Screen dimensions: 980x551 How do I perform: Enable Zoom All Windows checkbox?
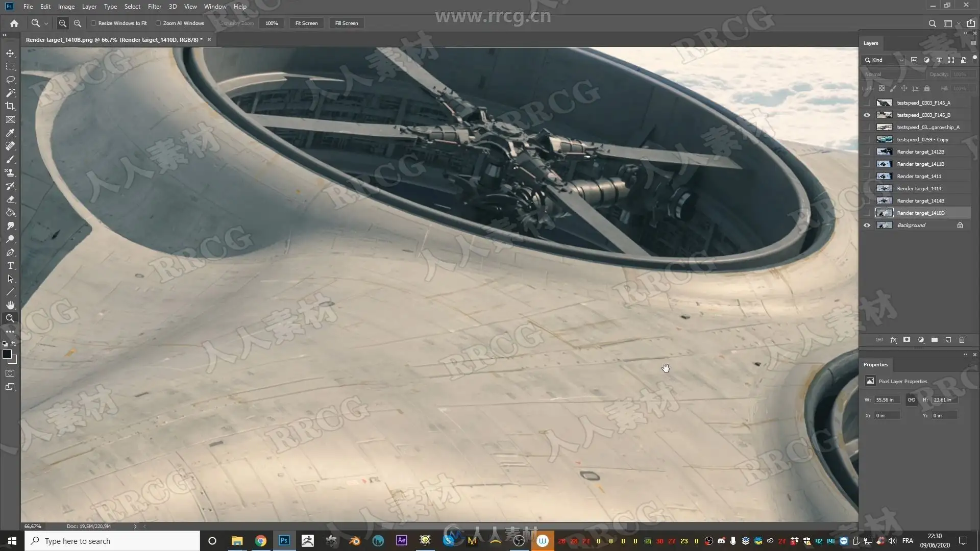tap(158, 23)
